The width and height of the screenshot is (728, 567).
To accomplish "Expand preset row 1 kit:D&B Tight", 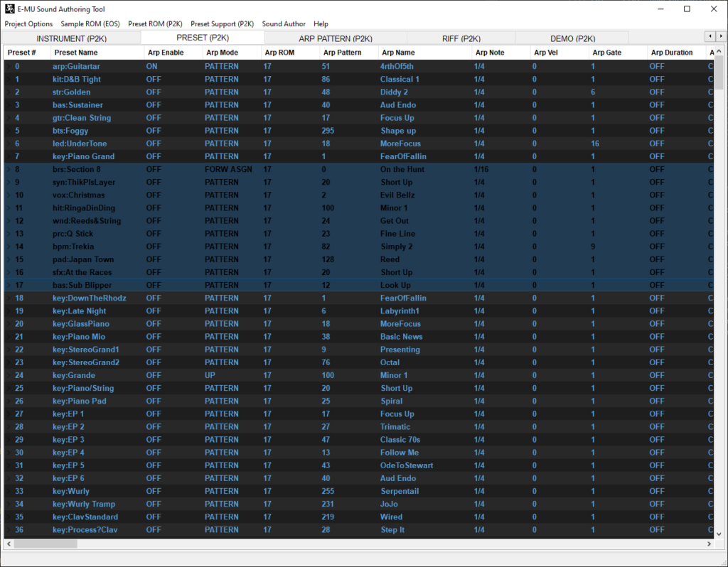I will coord(8,80).
